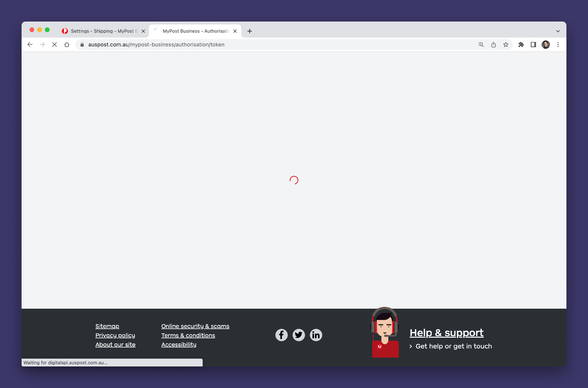Open Online security & scams link
The width and height of the screenshot is (588, 388).
pyautogui.click(x=195, y=326)
